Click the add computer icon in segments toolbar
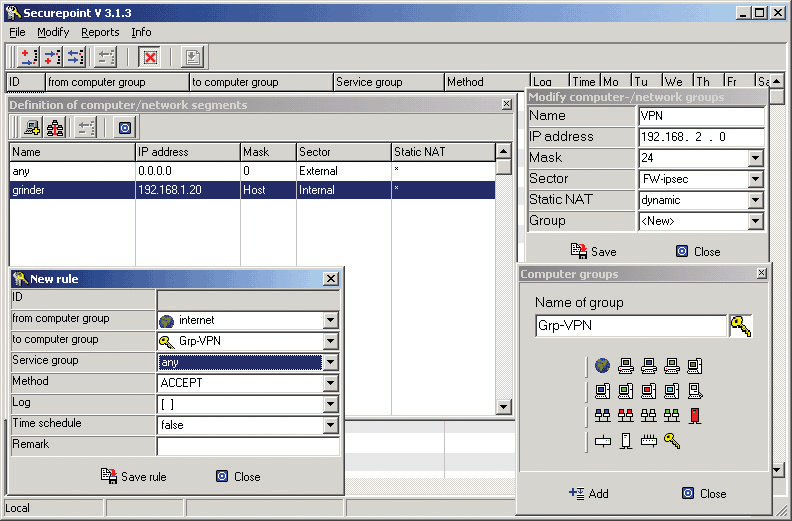Screen dimensions: 792x521 tap(32, 128)
